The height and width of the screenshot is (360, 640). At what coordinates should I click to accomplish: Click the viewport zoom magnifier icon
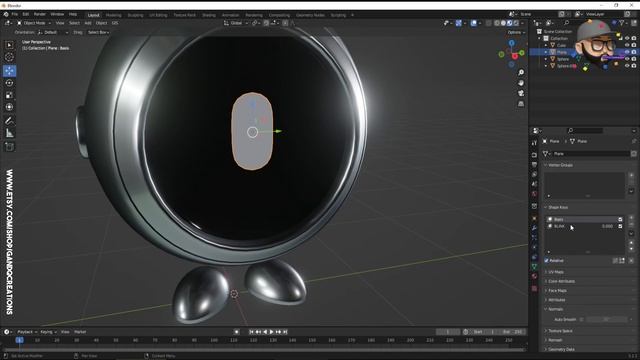click(521, 73)
